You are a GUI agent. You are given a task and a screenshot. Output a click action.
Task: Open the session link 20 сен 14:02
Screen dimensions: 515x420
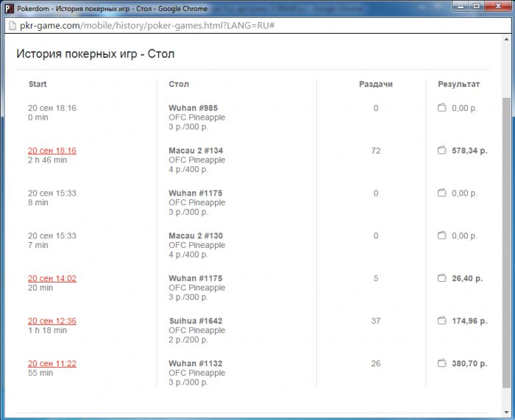[52, 279]
